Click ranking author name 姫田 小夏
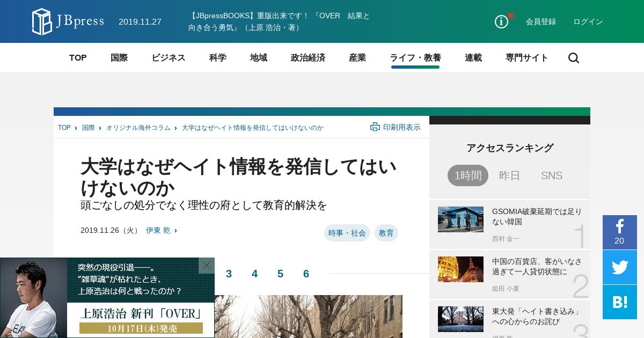The width and height of the screenshot is (644, 338). click(x=506, y=289)
